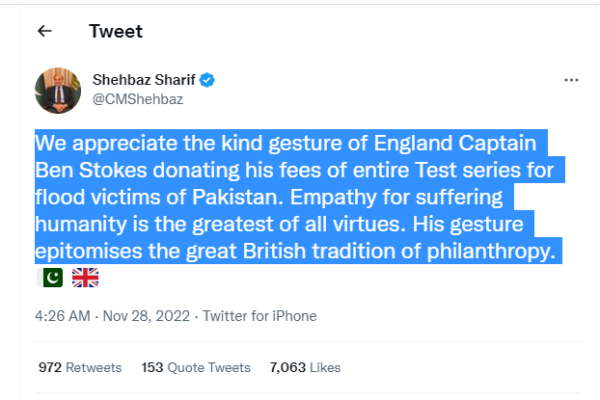
Task: Click the word "philanthropy" in the tweet
Action: [x=492, y=249]
